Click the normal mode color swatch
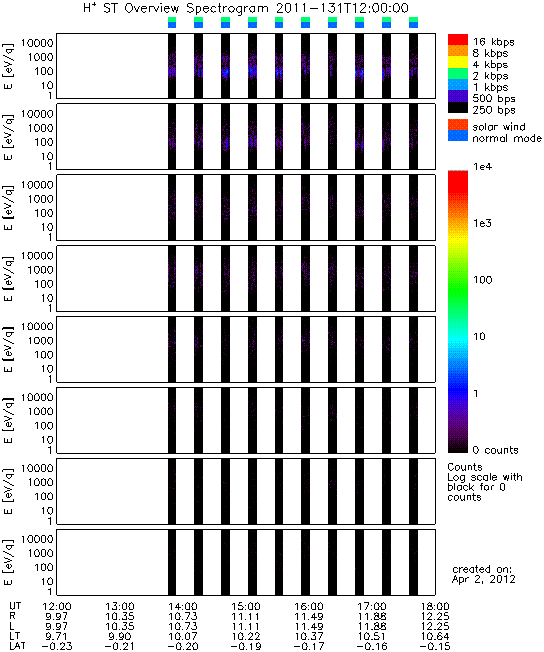The height and width of the screenshot is (652, 544). coord(458,136)
